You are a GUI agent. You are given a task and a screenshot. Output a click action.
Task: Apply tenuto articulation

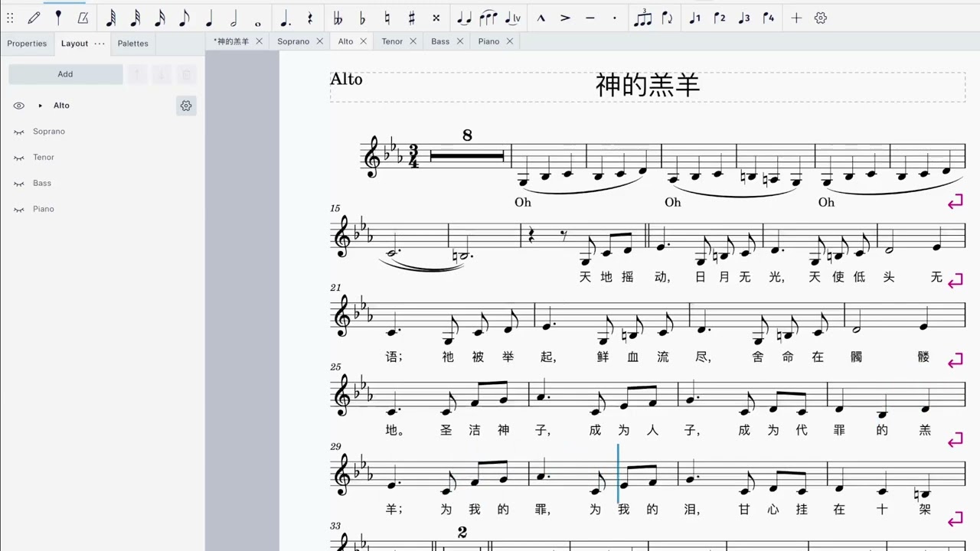click(590, 18)
